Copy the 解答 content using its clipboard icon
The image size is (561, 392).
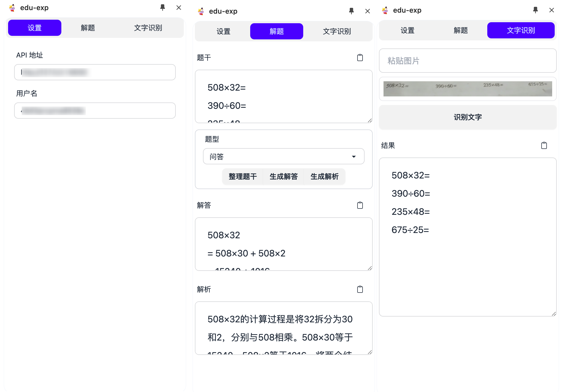coord(360,205)
